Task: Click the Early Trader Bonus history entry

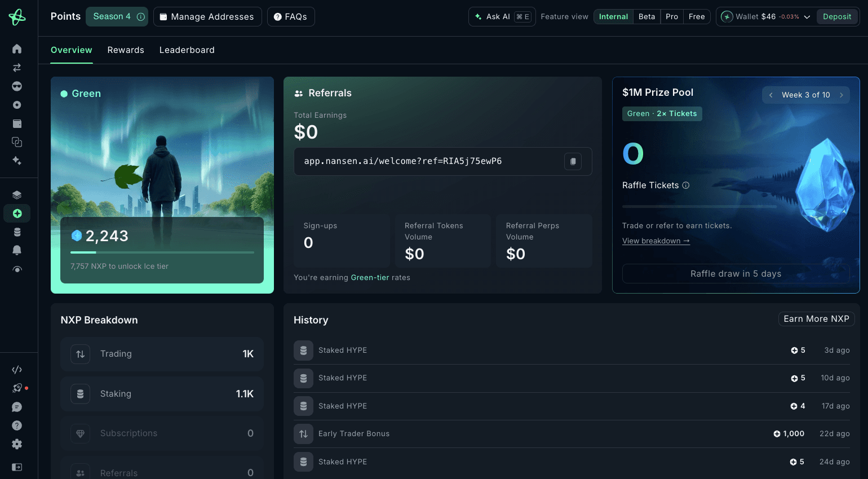Action: 572,434
